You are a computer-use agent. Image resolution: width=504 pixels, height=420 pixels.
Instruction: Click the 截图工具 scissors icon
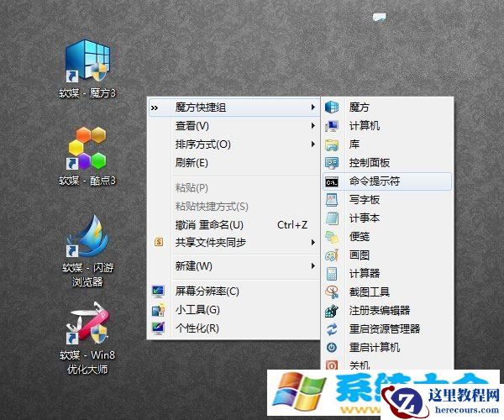point(332,291)
